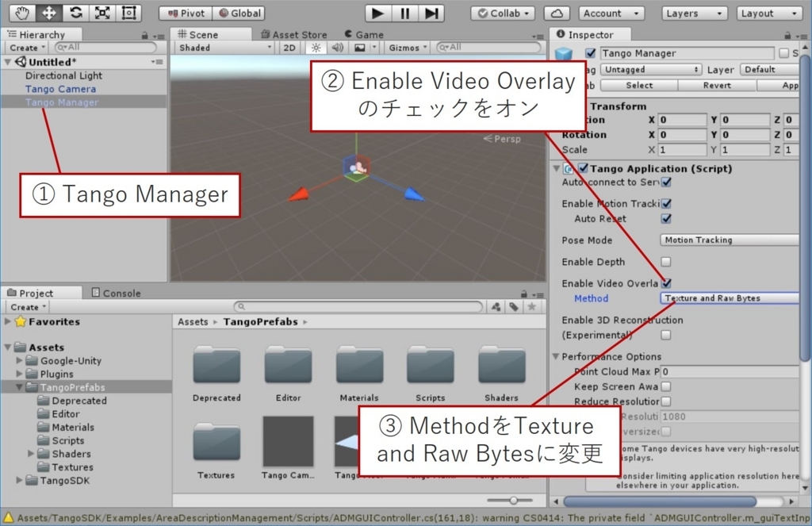The image size is (812, 526).
Task: Open the Inspector tab
Action: pyautogui.click(x=590, y=34)
